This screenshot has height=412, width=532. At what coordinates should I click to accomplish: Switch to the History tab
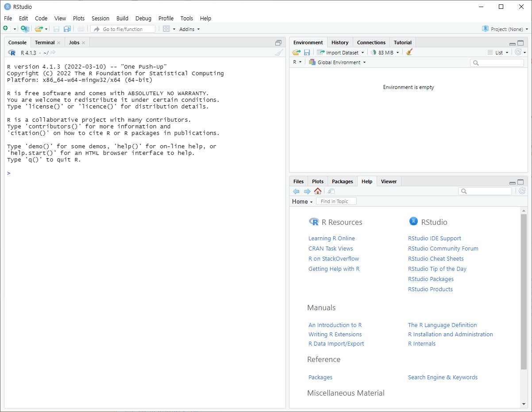340,42
